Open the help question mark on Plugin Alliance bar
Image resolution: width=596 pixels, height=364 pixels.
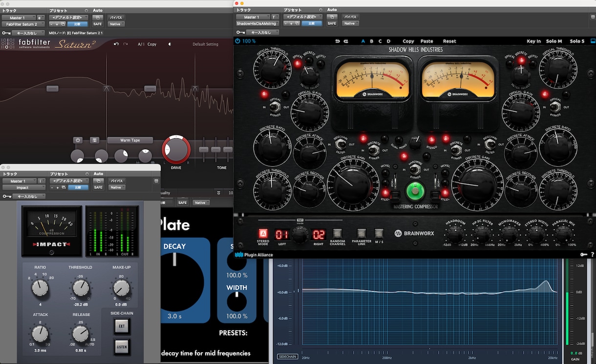pos(592,255)
